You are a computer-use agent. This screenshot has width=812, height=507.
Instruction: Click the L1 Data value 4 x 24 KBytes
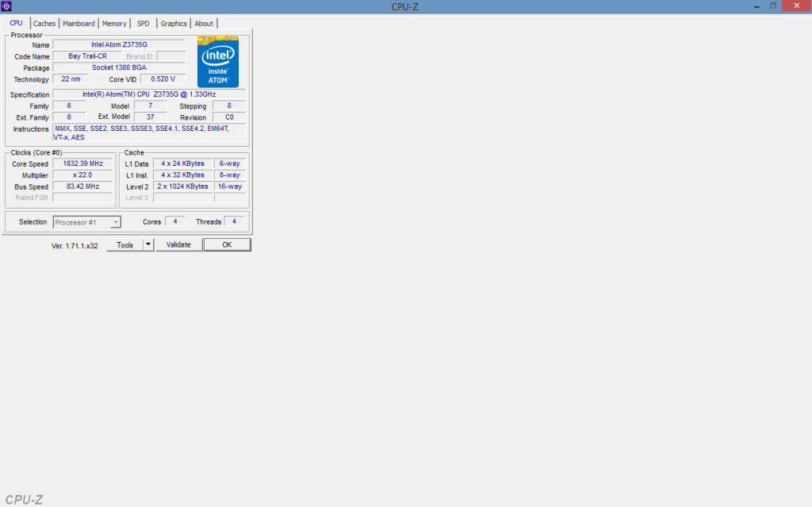[x=183, y=163]
